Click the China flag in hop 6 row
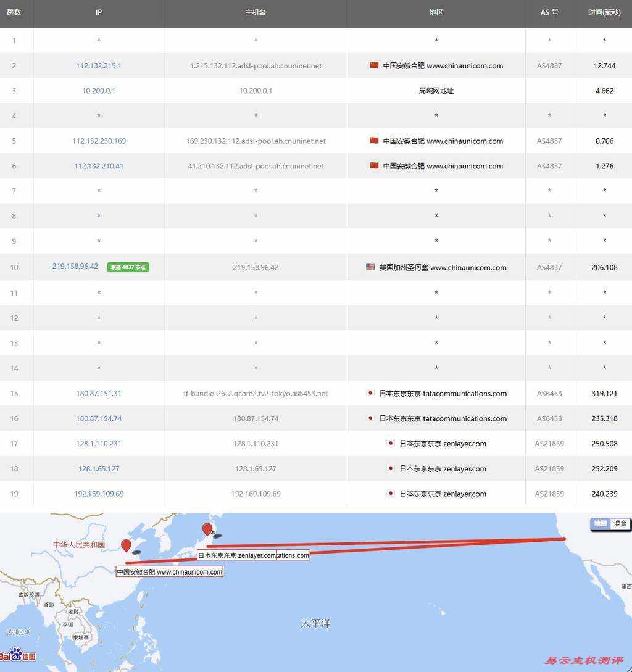Image resolution: width=632 pixels, height=672 pixels. 374,165
